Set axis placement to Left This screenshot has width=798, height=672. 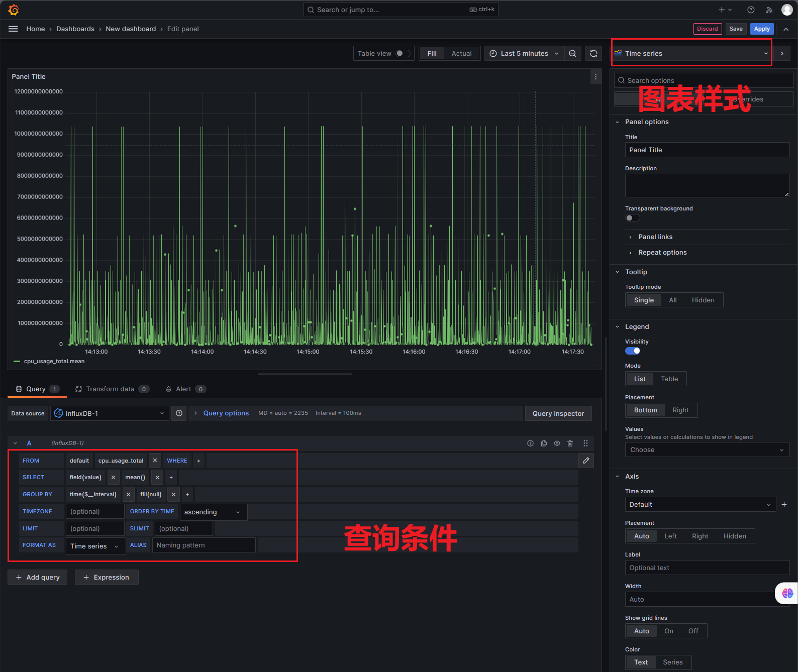pyautogui.click(x=670, y=536)
